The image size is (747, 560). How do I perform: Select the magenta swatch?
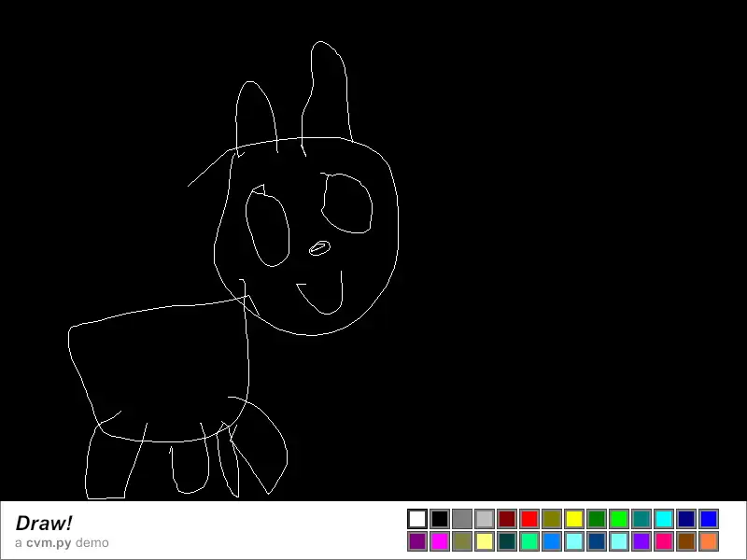pos(440,541)
